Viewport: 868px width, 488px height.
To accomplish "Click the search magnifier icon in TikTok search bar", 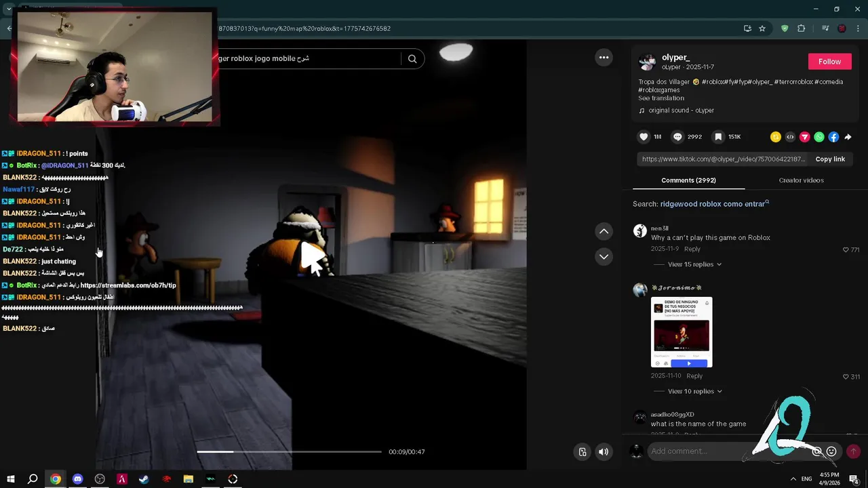I will point(412,59).
